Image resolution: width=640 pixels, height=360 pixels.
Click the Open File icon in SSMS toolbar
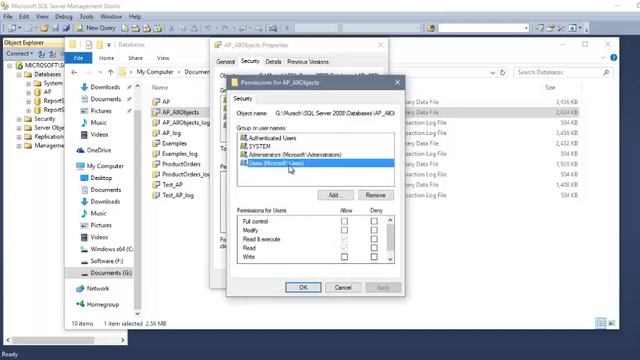(x=44, y=28)
